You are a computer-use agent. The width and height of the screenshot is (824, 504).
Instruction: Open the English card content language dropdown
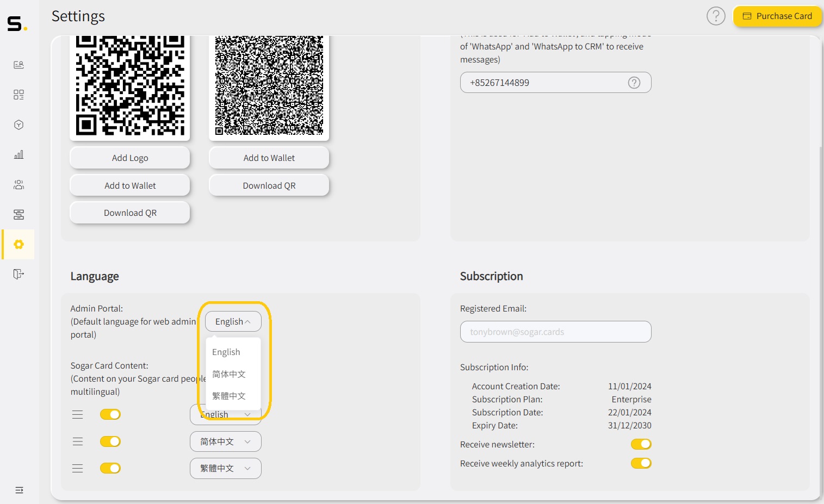coord(226,414)
